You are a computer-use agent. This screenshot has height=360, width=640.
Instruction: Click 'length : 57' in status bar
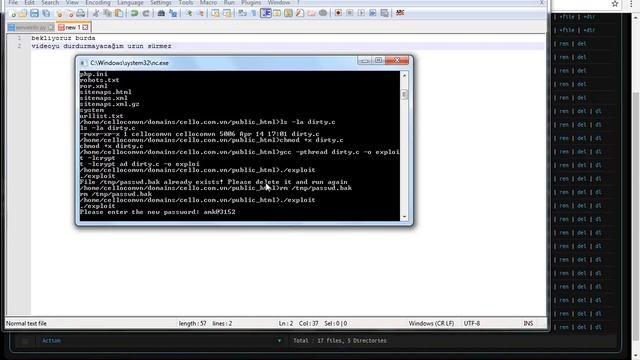click(192, 323)
